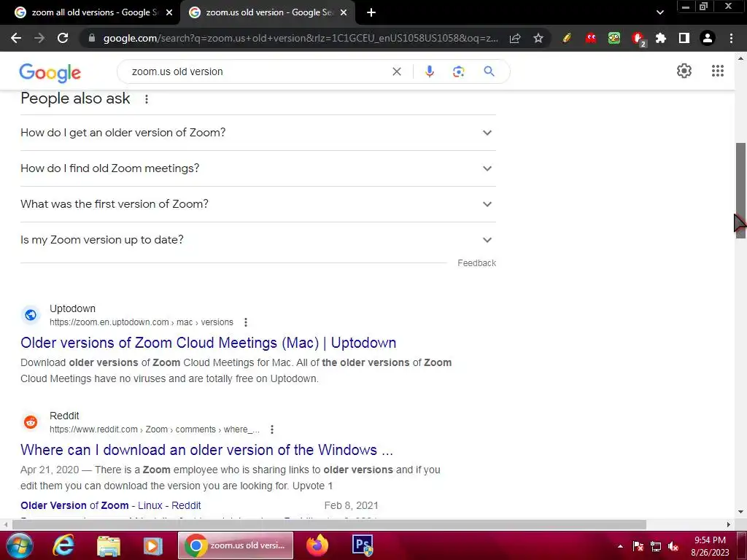The width and height of the screenshot is (747, 560).
Task: Open Windows Explorer folder on taskbar
Action: pos(109,545)
